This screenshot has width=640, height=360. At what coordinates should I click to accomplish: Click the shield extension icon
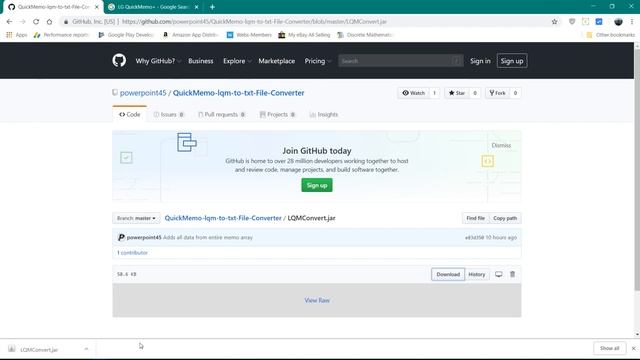point(572,22)
